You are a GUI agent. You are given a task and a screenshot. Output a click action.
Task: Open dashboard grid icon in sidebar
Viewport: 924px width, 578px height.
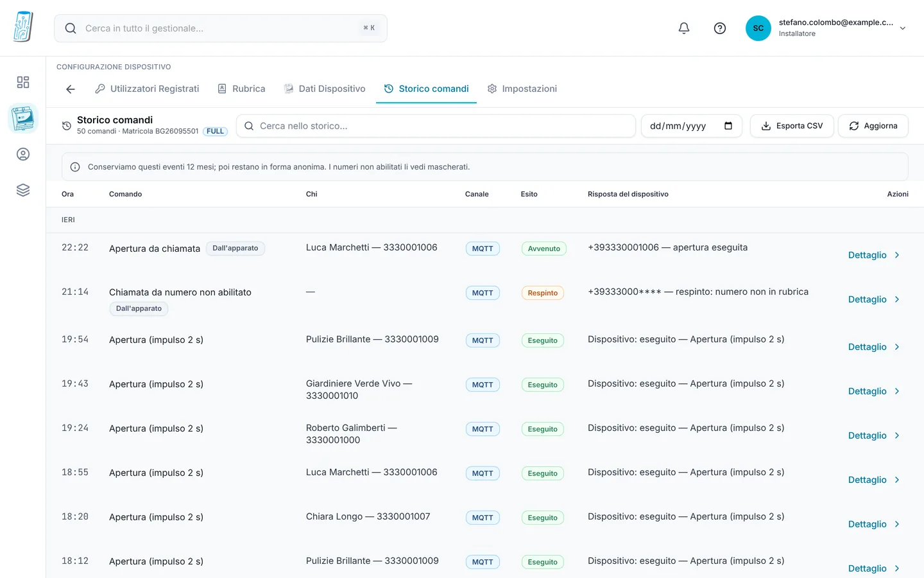tap(23, 82)
